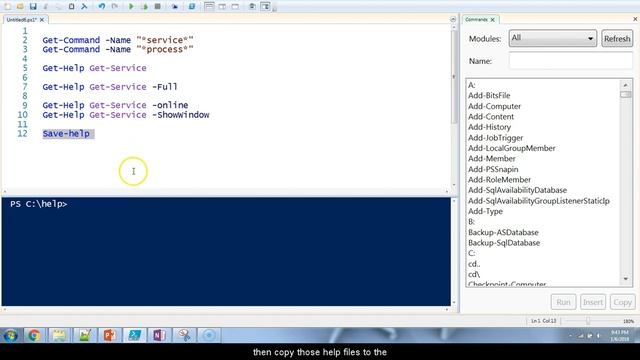Select Add-SqlAvailabilityGroupListenerStaticIp command
The width and height of the screenshot is (640, 360).
tap(539, 201)
